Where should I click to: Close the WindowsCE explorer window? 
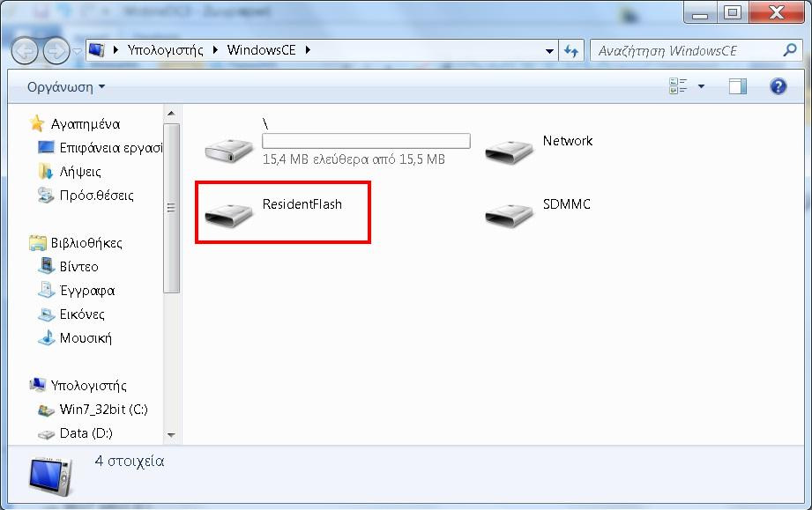point(776,13)
